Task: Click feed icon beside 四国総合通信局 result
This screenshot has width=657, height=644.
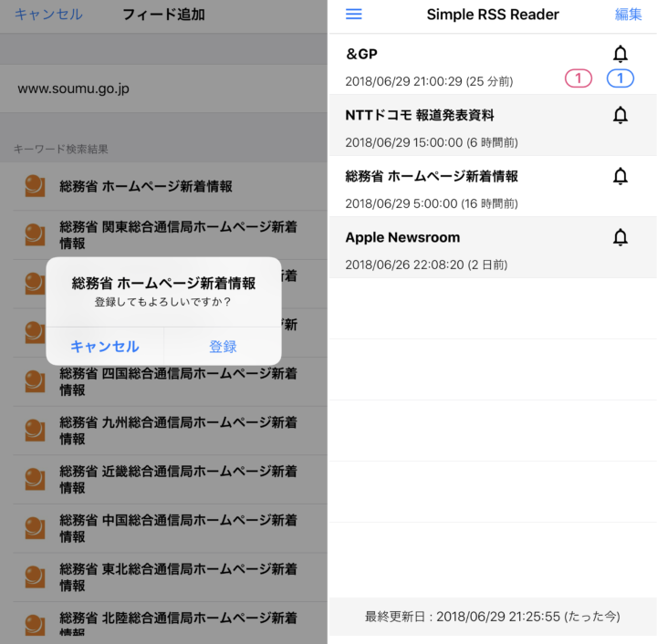Action: [x=35, y=381]
